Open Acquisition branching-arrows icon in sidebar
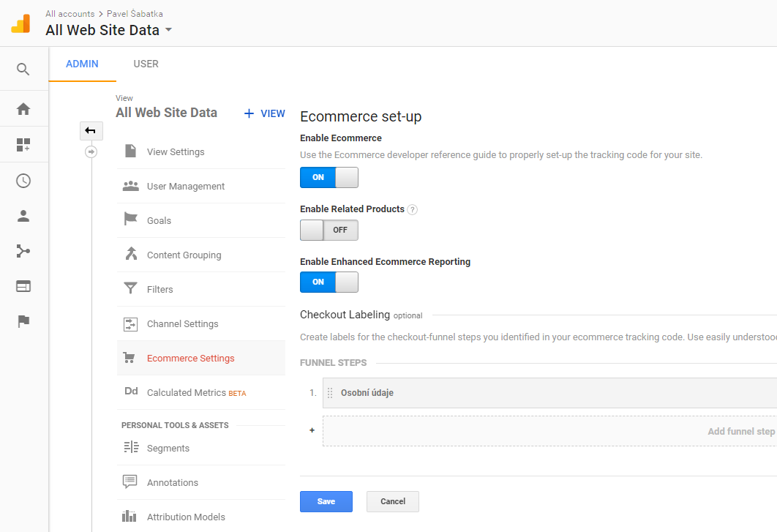Screen dimensions: 777x532 (23, 251)
